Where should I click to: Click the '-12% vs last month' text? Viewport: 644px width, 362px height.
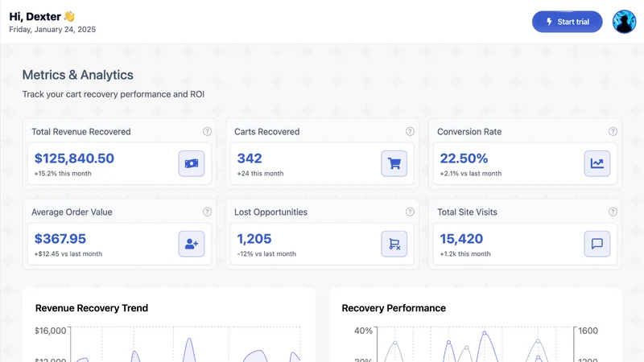[x=266, y=254]
